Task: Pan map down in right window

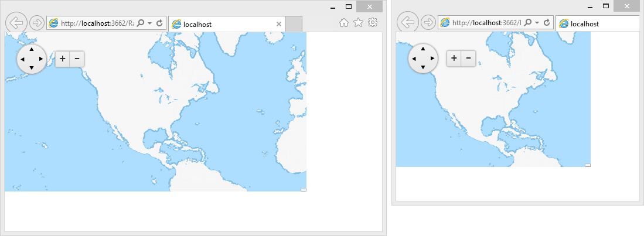Action: [423, 67]
